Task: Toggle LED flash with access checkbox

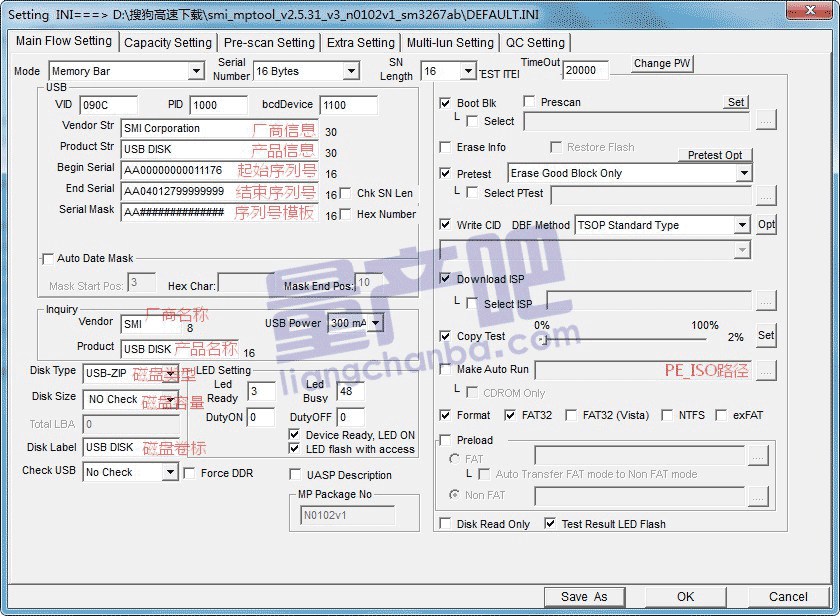Action: click(x=294, y=448)
